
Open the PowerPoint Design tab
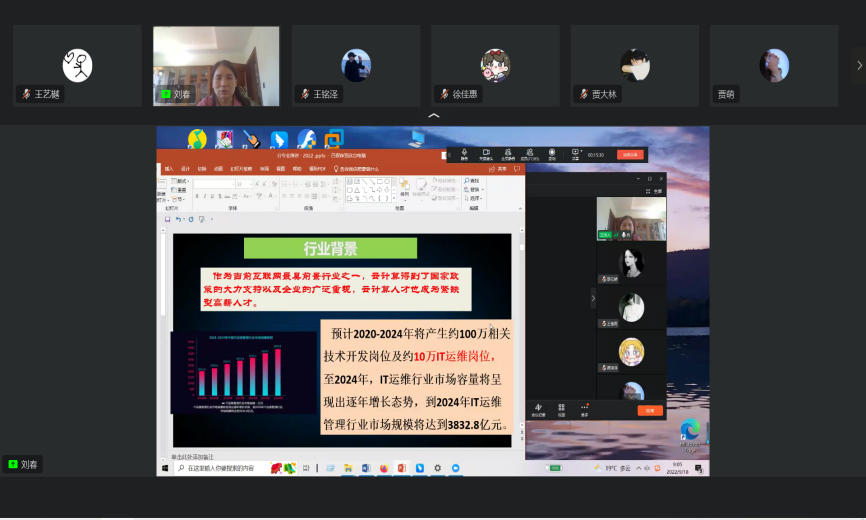(x=185, y=169)
